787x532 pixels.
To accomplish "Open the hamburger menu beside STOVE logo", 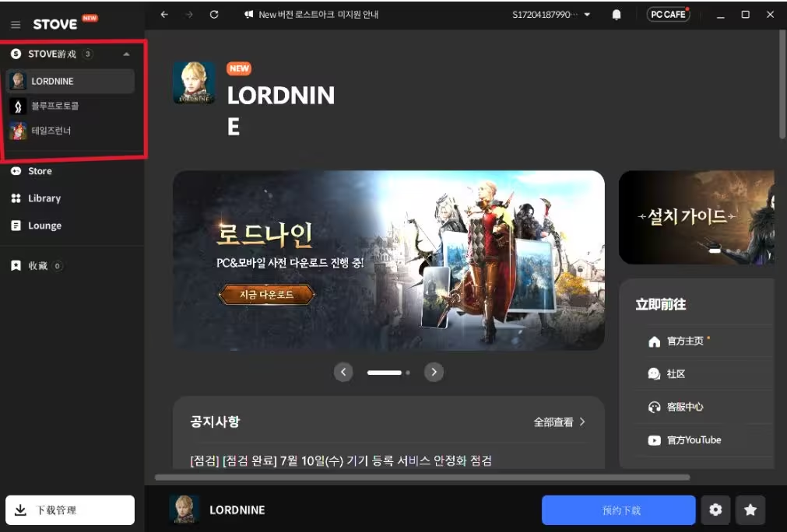I will click(x=16, y=25).
